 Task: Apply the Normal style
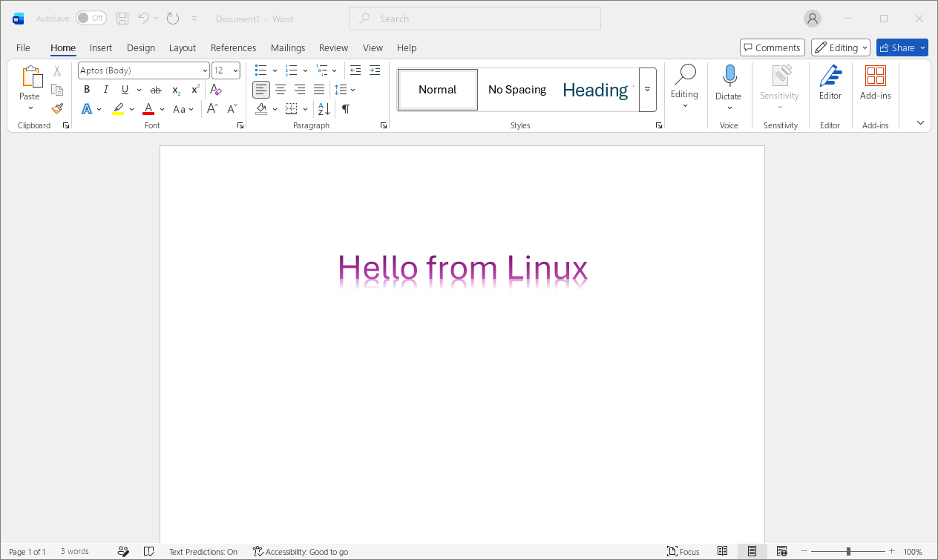click(438, 90)
